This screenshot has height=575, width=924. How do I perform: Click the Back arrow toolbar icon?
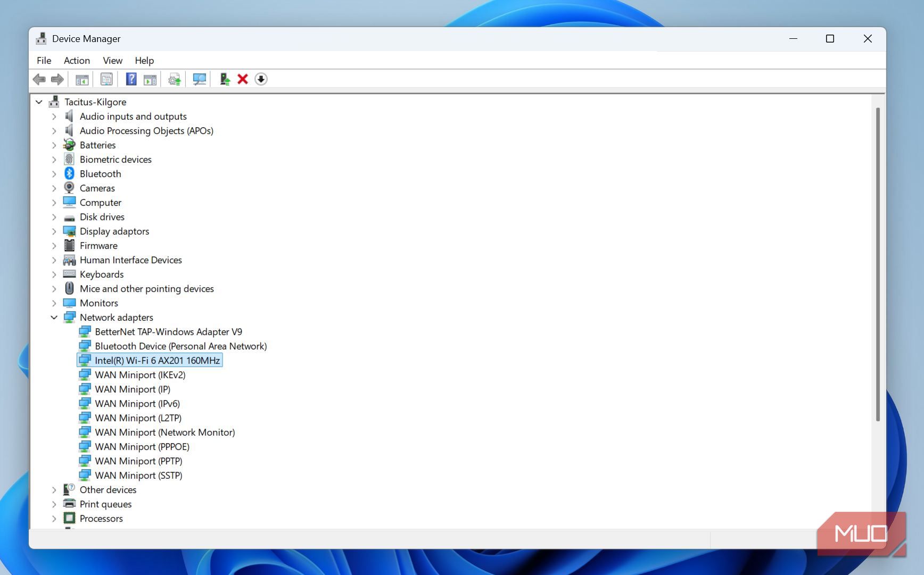click(x=39, y=79)
